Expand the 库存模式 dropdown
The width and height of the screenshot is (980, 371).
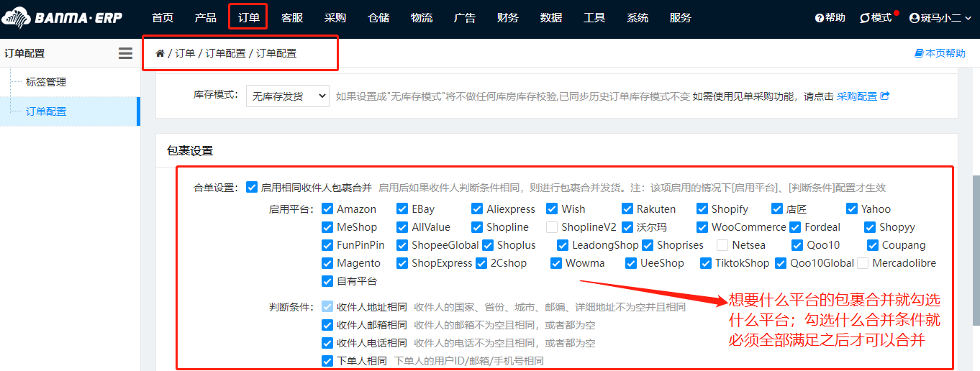(x=287, y=96)
